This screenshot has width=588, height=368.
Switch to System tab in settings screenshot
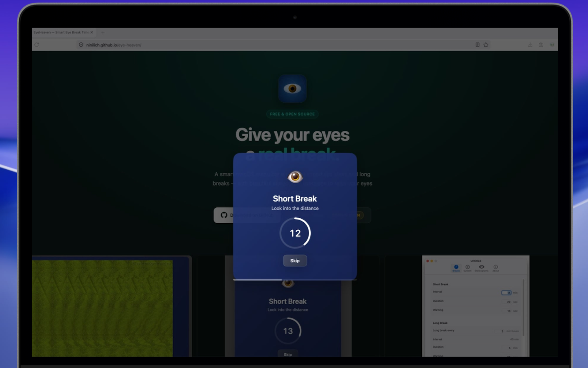click(x=468, y=268)
